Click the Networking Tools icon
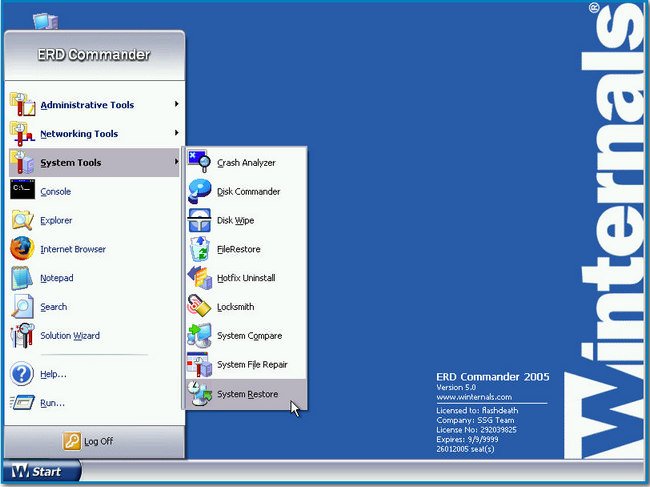 tap(22, 133)
